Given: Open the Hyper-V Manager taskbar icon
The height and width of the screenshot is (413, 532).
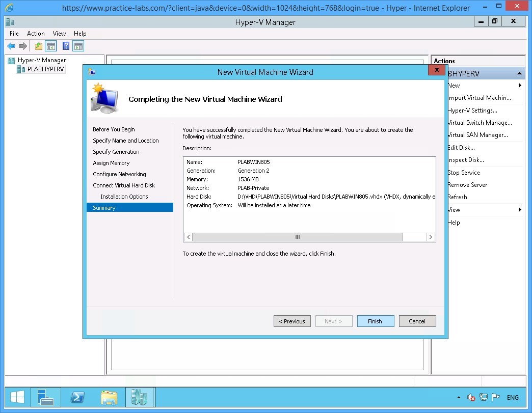Looking at the screenshot, I should [140, 397].
